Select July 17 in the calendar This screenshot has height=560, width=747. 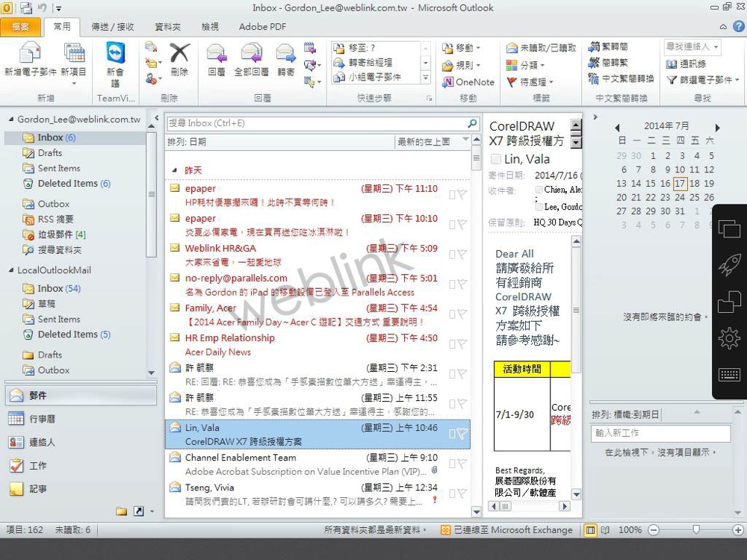coord(680,184)
